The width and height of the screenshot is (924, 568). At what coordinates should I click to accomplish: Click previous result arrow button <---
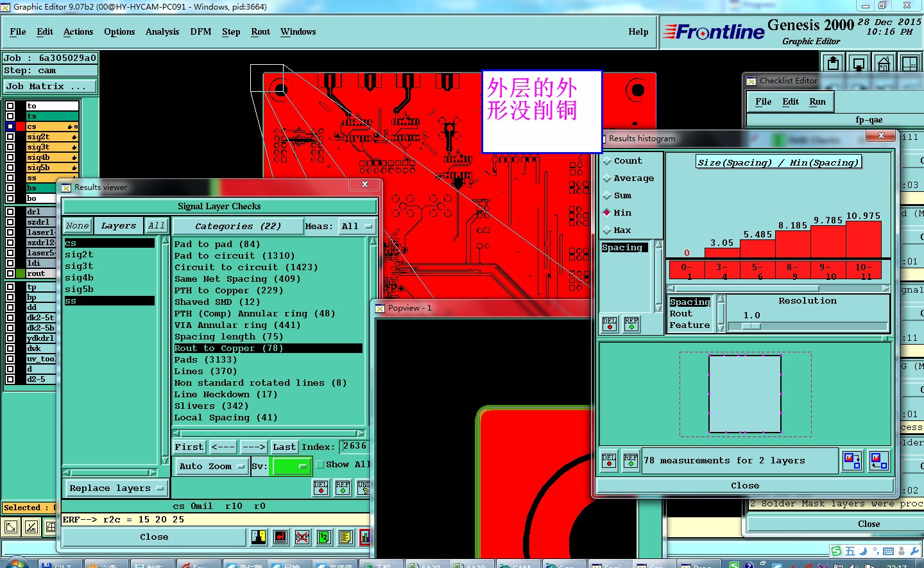[x=223, y=447]
